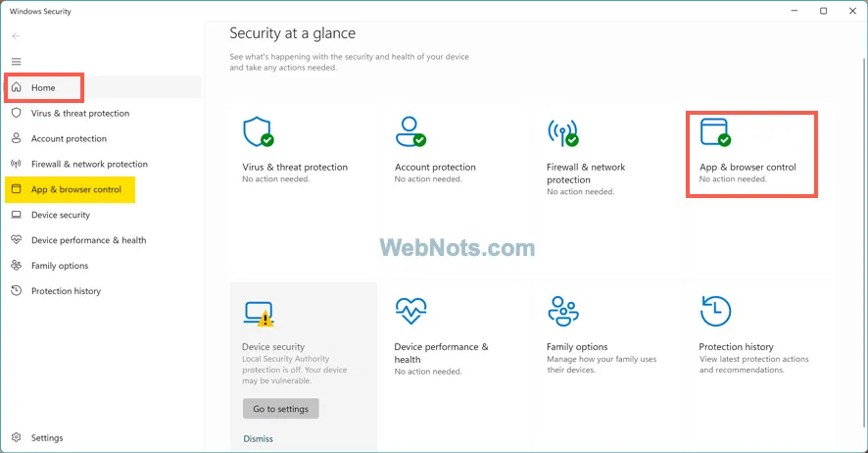Dismiss the Device security warning

(258, 438)
